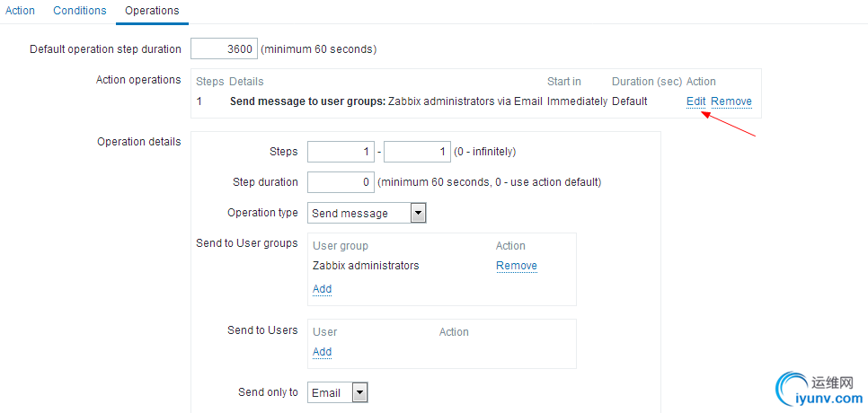Screen dimensions: 868x413
Task: Add a user group to send to
Action: coord(322,289)
